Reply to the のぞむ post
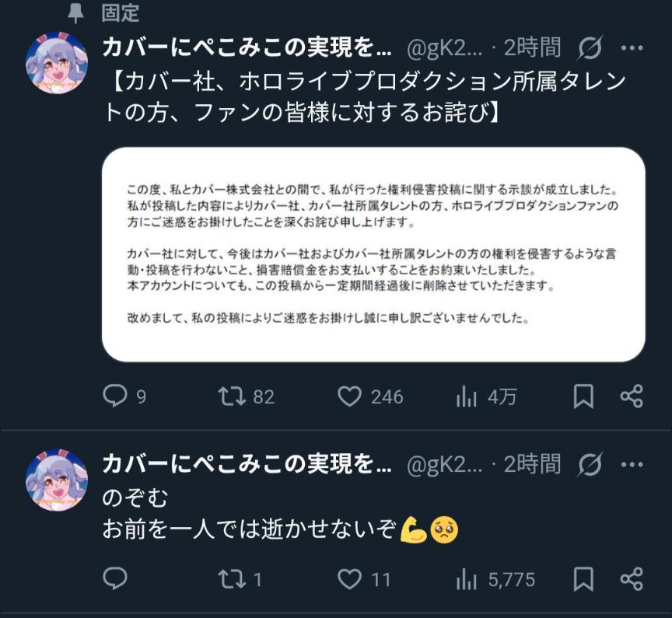The image size is (672, 618). pos(114,578)
